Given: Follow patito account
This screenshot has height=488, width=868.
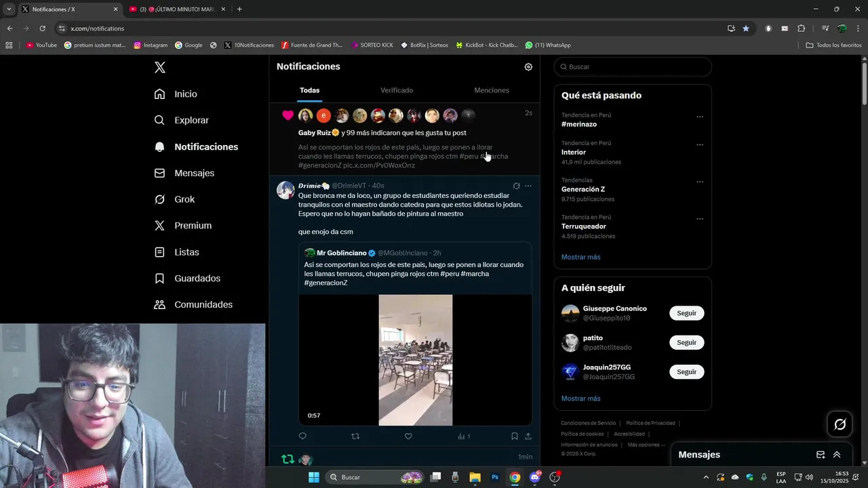Looking at the screenshot, I should 686,342.
